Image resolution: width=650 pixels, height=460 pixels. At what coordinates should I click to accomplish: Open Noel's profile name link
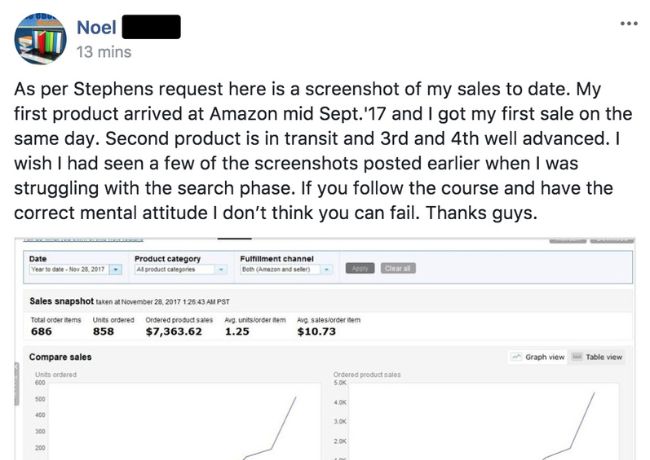(x=96, y=28)
